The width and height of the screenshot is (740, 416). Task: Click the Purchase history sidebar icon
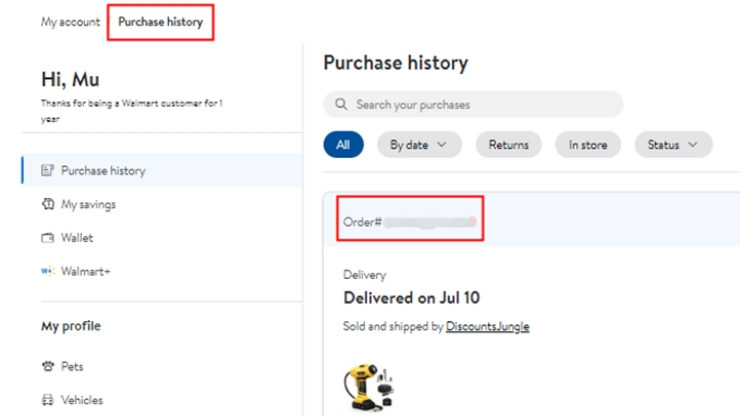click(x=47, y=170)
